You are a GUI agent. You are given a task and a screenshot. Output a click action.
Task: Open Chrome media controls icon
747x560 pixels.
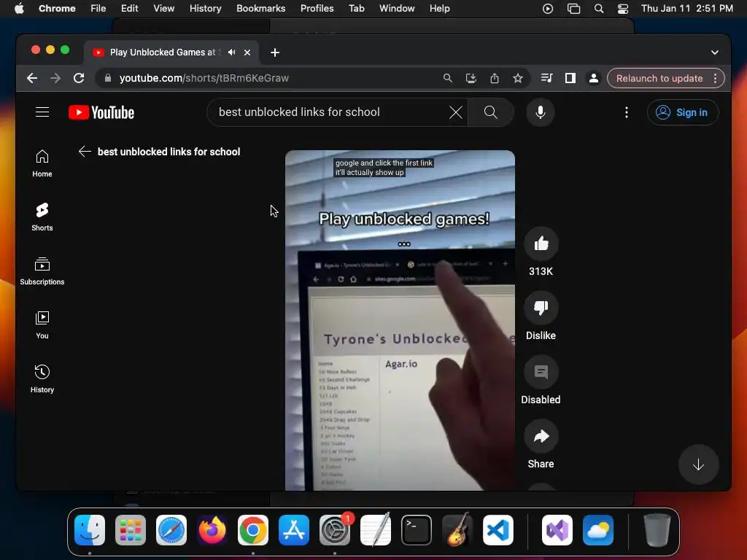[x=547, y=78]
